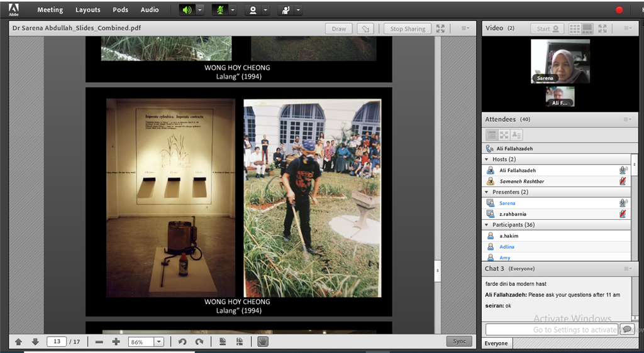
Task: Rotate document clockwise
Action: 199,342
